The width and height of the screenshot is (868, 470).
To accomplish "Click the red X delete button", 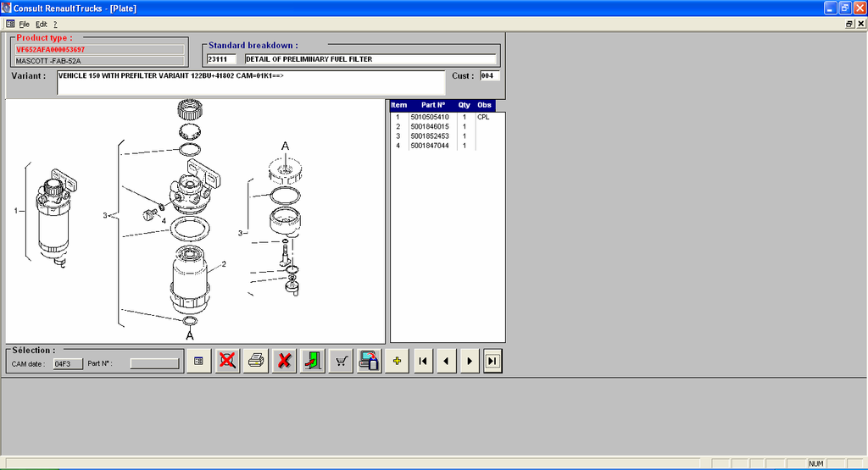I will pyautogui.click(x=284, y=361).
